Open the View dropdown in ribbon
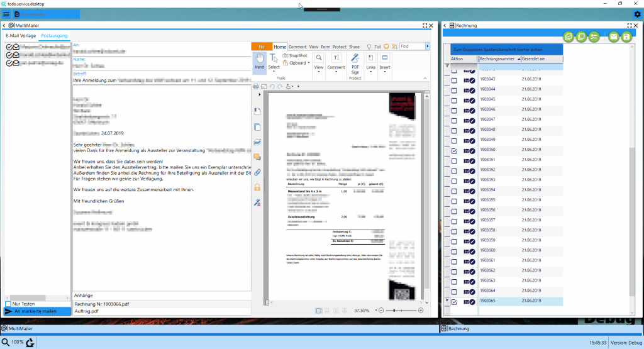The image size is (644, 349). pos(319,72)
